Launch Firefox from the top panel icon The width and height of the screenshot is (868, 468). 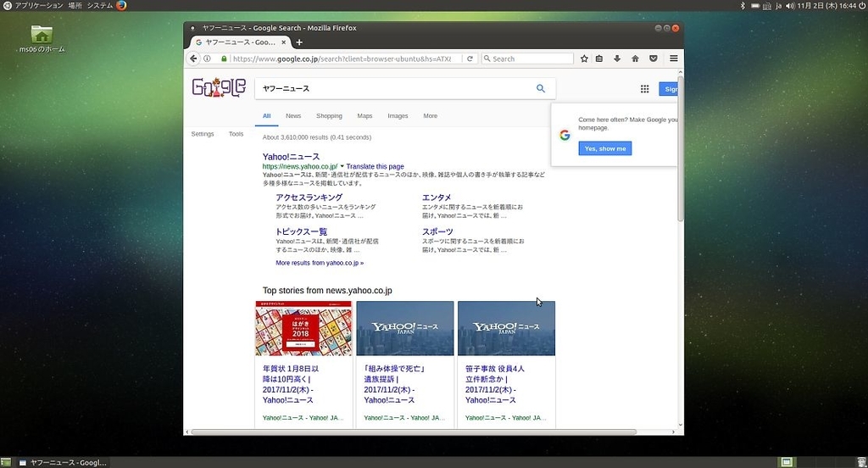pos(121,6)
